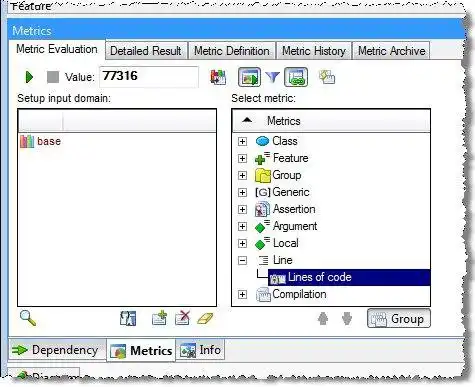Open the Metric Archive tab
475x387 pixels.
(x=392, y=51)
